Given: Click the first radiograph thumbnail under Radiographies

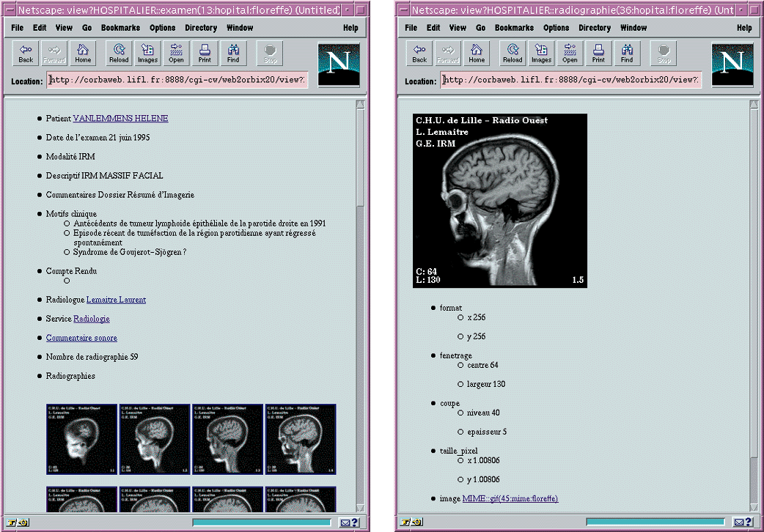Looking at the screenshot, I should pyautogui.click(x=81, y=439).
